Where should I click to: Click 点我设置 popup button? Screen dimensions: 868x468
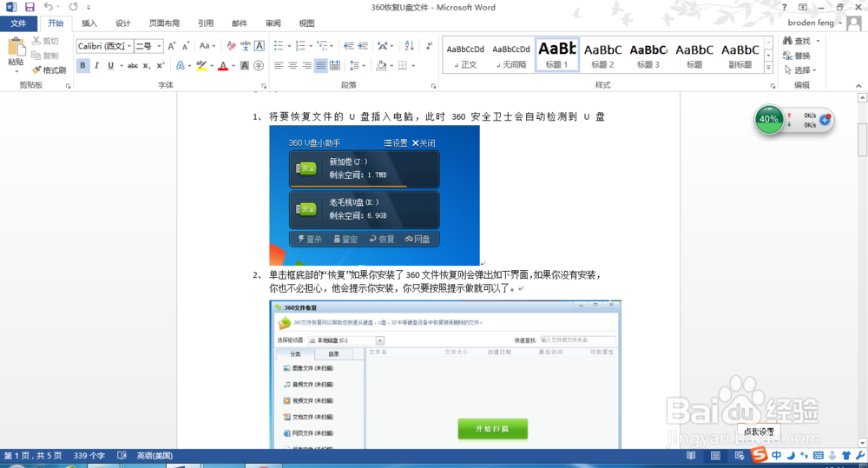[x=759, y=431]
